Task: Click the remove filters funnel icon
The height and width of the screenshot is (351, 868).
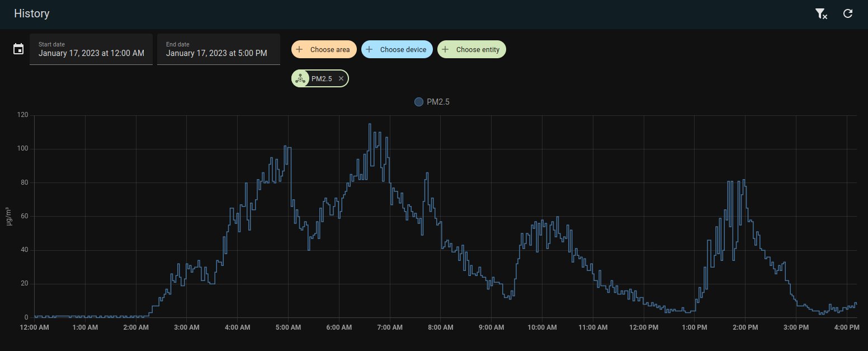Action: [x=821, y=14]
